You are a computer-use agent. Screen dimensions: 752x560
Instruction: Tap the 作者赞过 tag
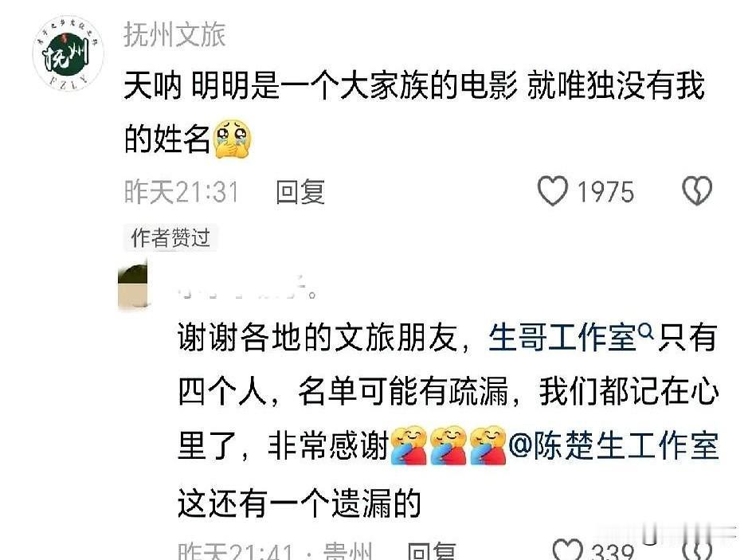[x=170, y=238]
